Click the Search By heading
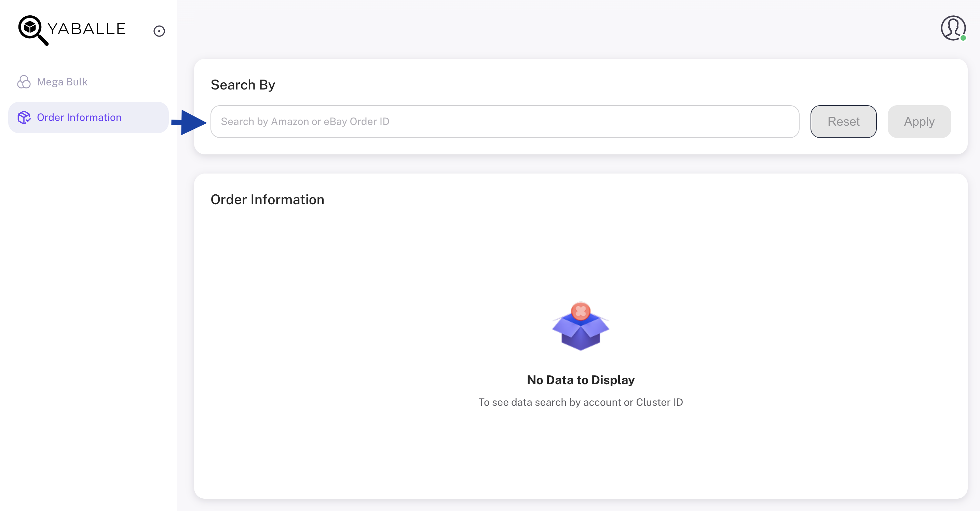This screenshot has width=980, height=511. [243, 85]
